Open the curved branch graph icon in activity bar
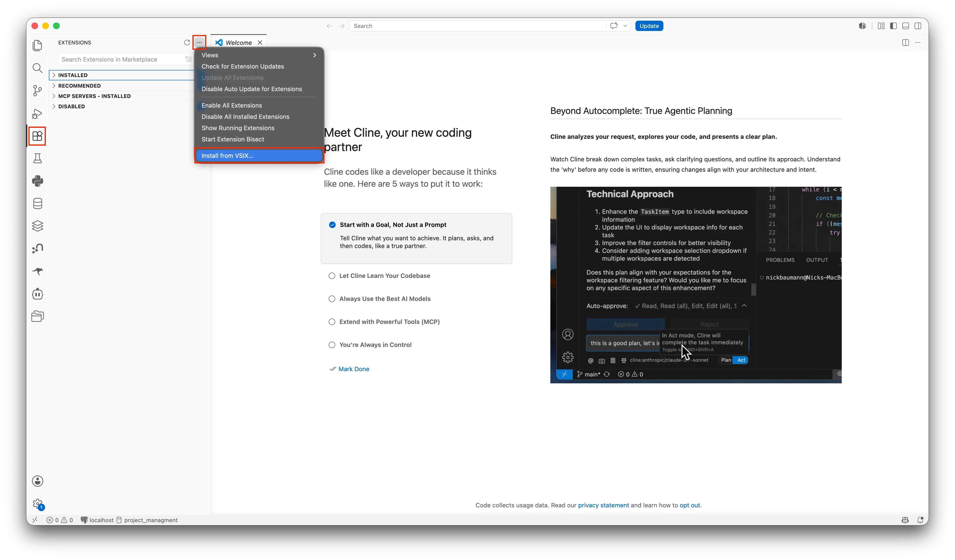Screen dimensions: 955x560 37,249
